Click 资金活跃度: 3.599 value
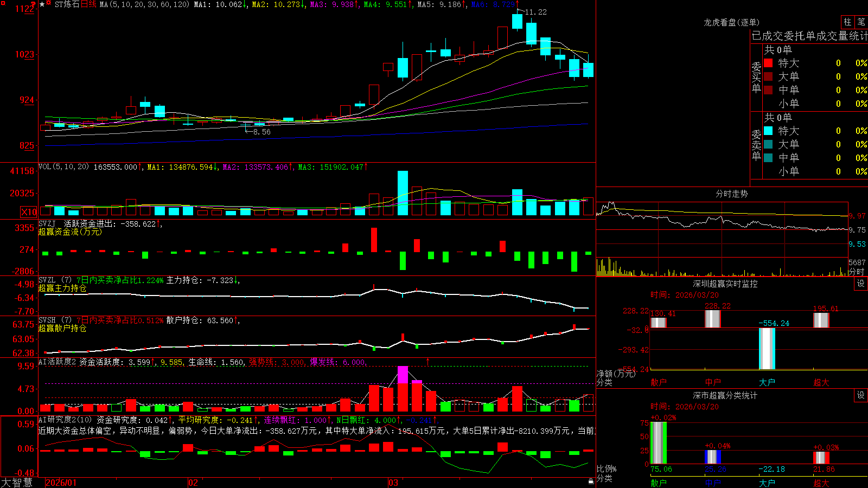868x488 pixels. pyautogui.click(x=117, y=362)
